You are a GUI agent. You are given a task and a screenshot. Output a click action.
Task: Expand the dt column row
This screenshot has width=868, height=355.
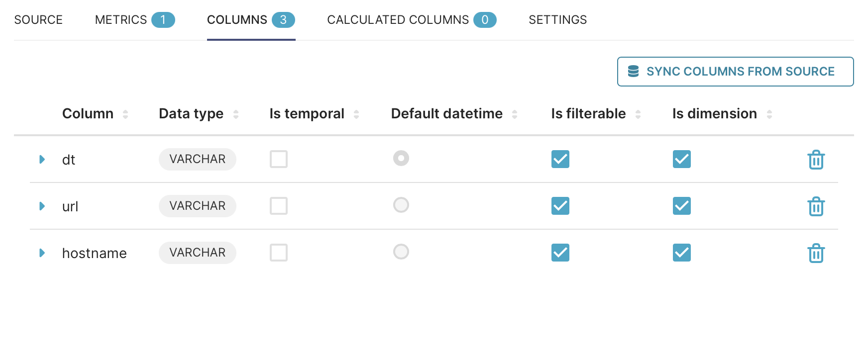(x=42, y=159)
